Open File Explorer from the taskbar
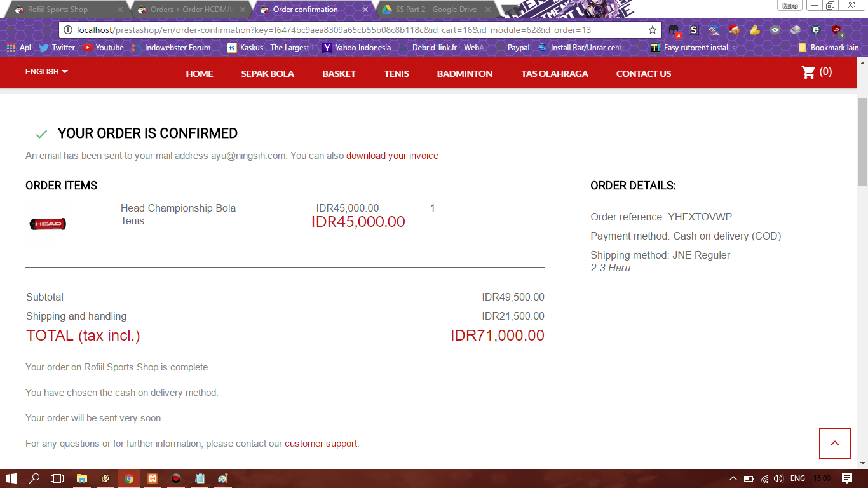This screenshot has height=488, width=868. coord(82,478)
